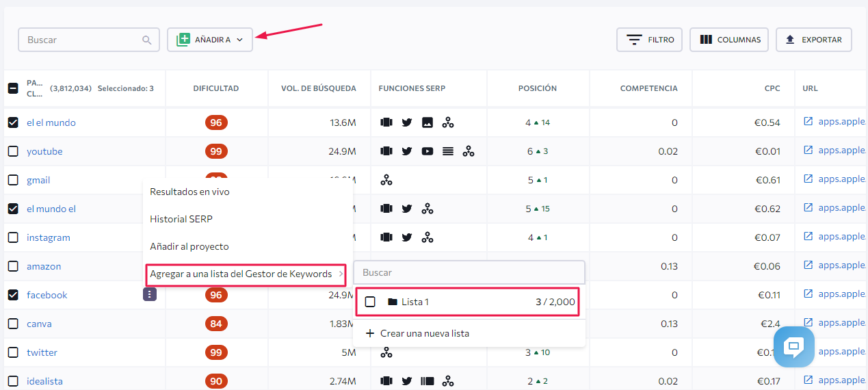Click the three-dot options icon beside facebook
868x390 pixels.
150,294
